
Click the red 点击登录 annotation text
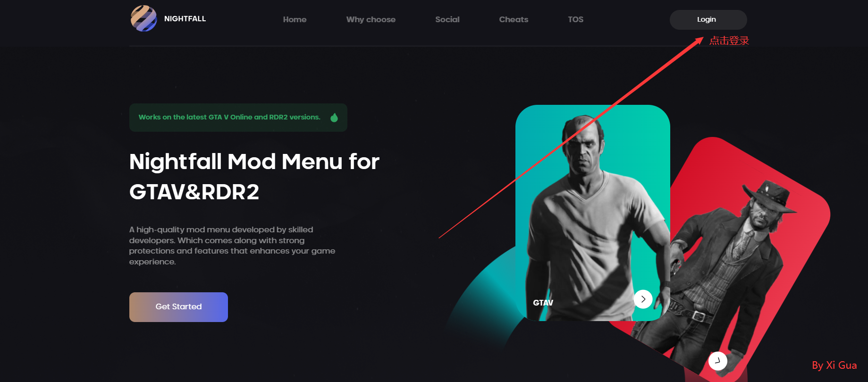(x=729, y=41)
